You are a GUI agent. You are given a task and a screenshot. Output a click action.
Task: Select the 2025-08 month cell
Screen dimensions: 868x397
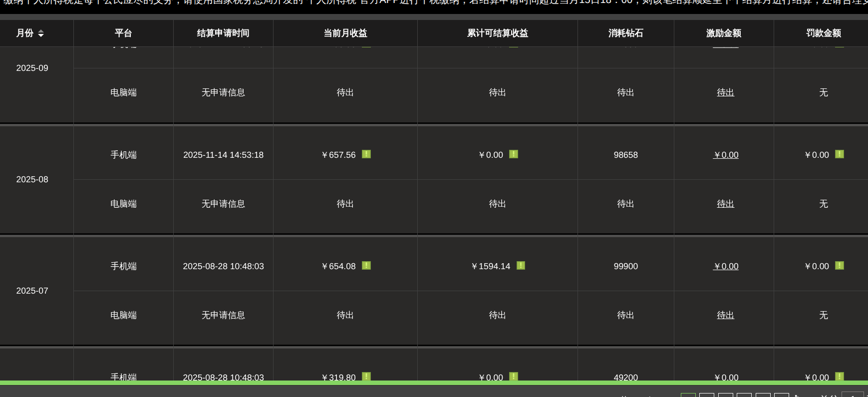(x=32, y=180)
